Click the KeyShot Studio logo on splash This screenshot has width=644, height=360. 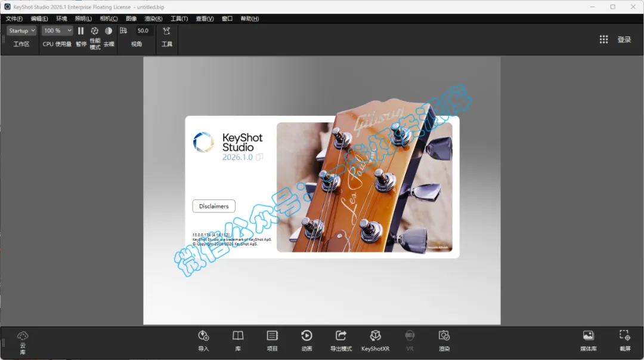204,142
